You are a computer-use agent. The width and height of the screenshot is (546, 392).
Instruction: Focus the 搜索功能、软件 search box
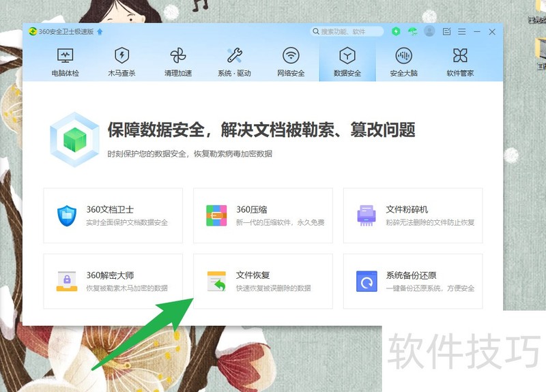[x=347, y=31]
